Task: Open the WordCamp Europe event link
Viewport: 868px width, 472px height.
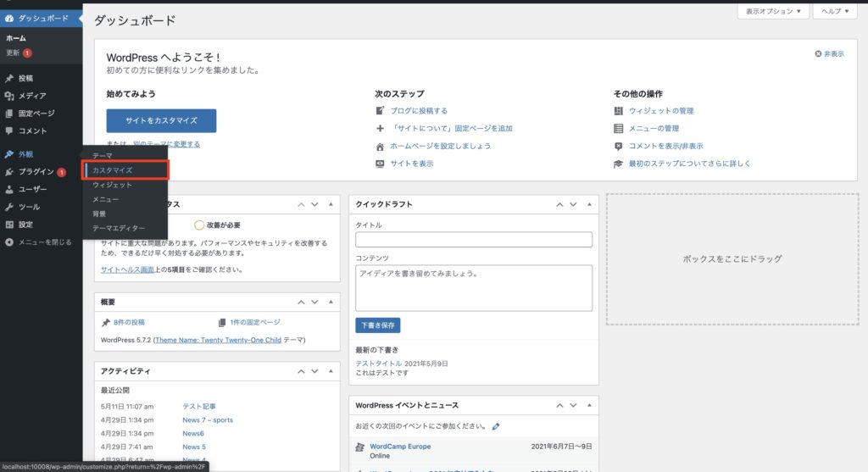Action: pos(400,447)
